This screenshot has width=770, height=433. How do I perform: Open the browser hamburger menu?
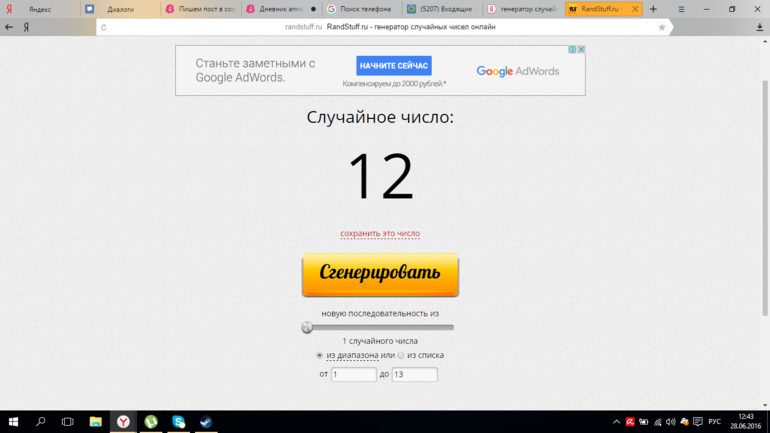tap(682, 9)
